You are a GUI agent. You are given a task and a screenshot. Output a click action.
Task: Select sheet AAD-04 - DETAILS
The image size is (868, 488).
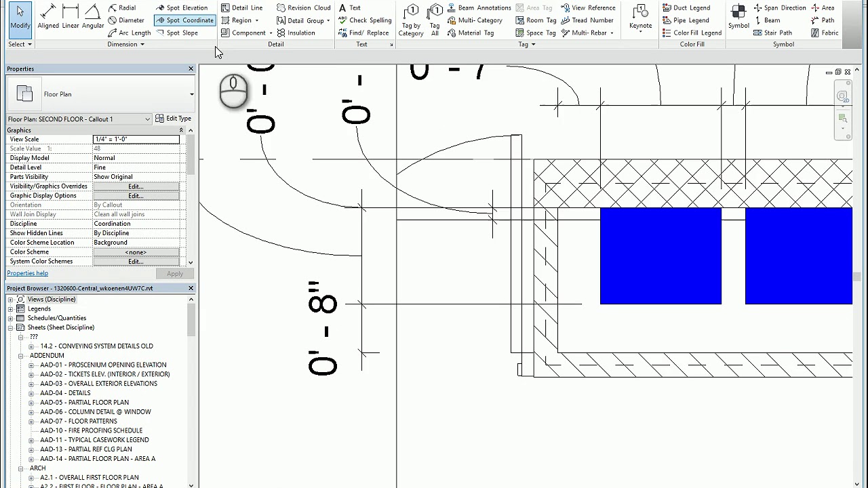[x=65, y=393]
